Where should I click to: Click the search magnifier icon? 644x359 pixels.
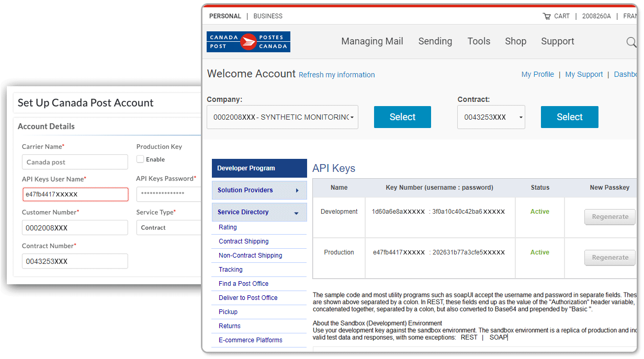(x=631, y=42)
